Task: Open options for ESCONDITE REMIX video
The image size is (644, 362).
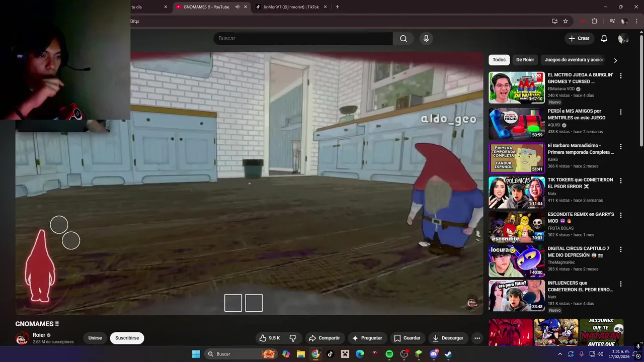Action: (x=620, y=215)
